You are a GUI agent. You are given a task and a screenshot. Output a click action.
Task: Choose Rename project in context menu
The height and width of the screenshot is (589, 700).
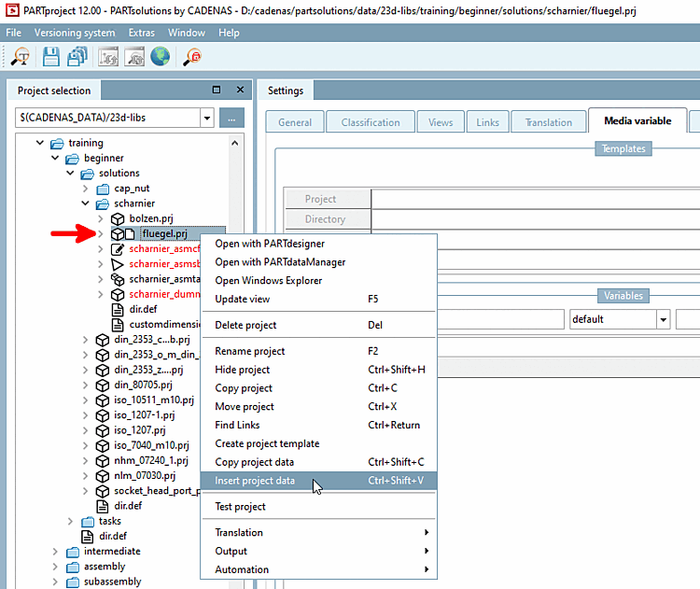[x=319, y=351]
